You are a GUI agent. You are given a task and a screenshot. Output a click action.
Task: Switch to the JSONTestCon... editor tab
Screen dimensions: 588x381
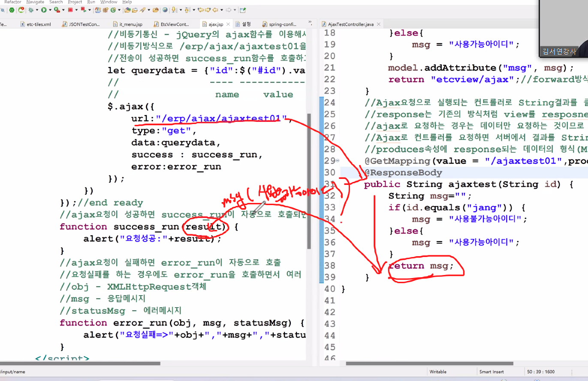(x=81, y=24)
